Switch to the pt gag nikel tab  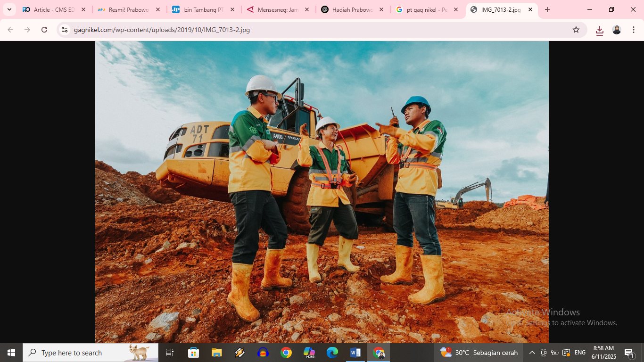427,9
